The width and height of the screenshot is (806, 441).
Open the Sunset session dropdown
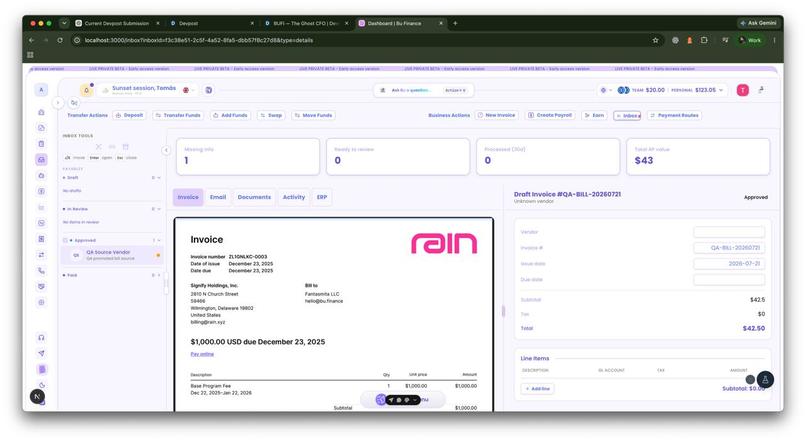(149, 90)
